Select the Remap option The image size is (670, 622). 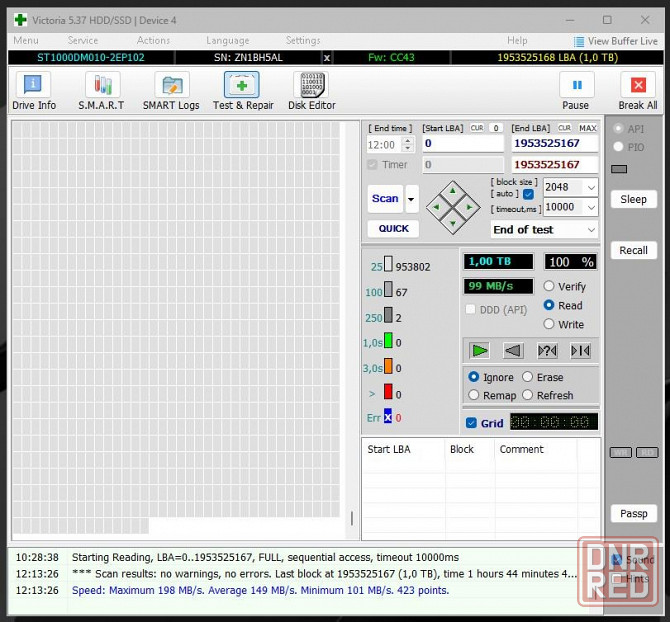pyautogui.click(x=474, y=395)
